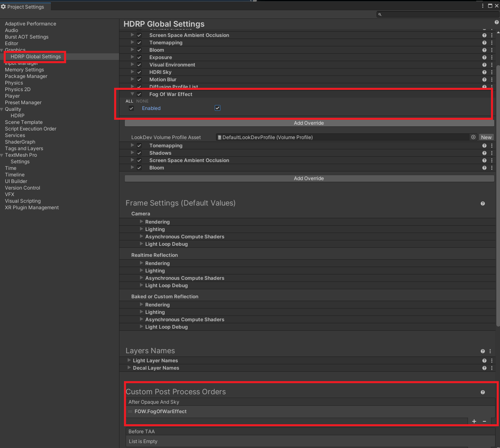Click the blue Enabled property label
Viewport: 500px width, 448px height.
click(x=151, y=108)
